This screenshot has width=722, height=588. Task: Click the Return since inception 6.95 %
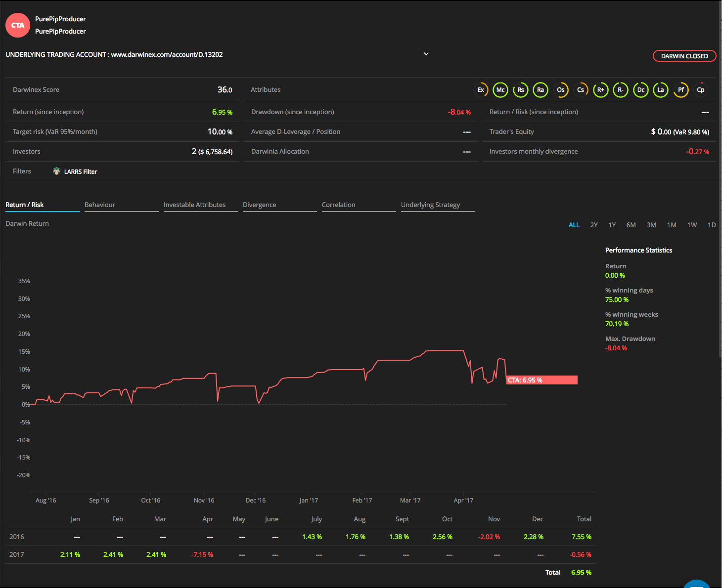[x=222, y=112]
